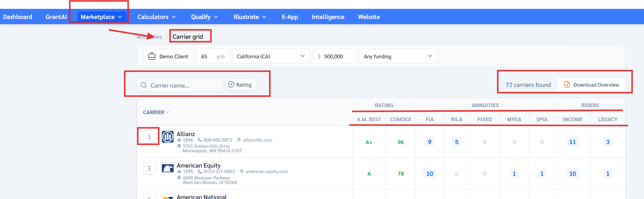
Task: Click American Equity MYGA count 1
Action: [514, 173]
